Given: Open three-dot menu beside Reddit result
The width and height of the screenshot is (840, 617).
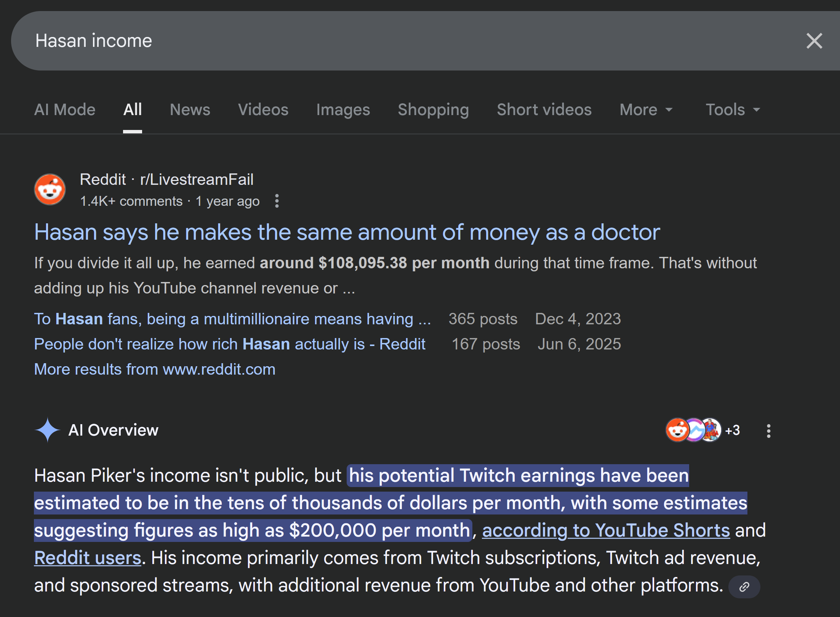Looking at the screenshot, I should pyautogui.click(x=277, y=201).
